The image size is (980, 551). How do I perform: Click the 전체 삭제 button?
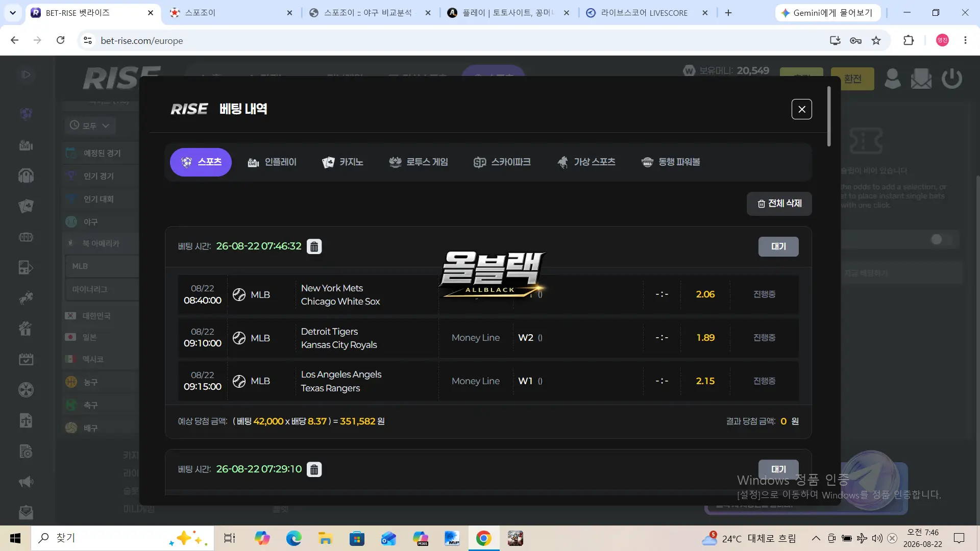pos(779,204)
